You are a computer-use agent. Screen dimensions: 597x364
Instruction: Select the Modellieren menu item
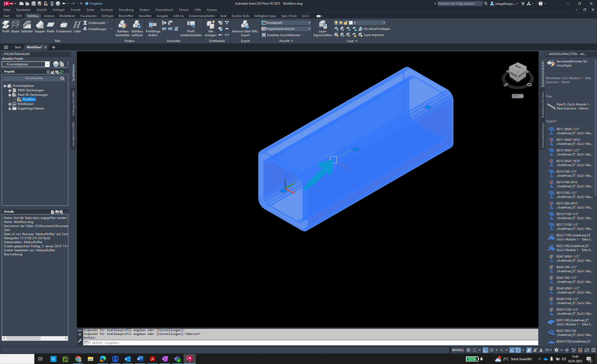click(67, 16)
